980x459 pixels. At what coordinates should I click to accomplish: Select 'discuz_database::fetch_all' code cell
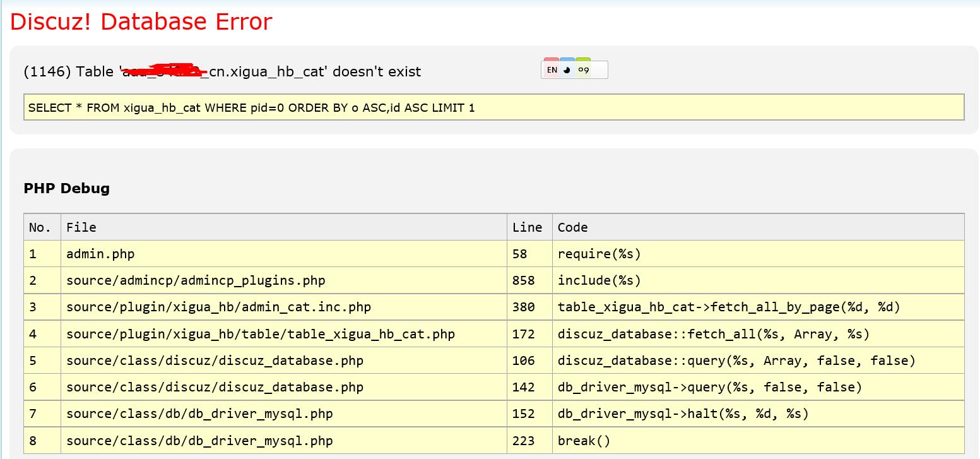point(759,333)
